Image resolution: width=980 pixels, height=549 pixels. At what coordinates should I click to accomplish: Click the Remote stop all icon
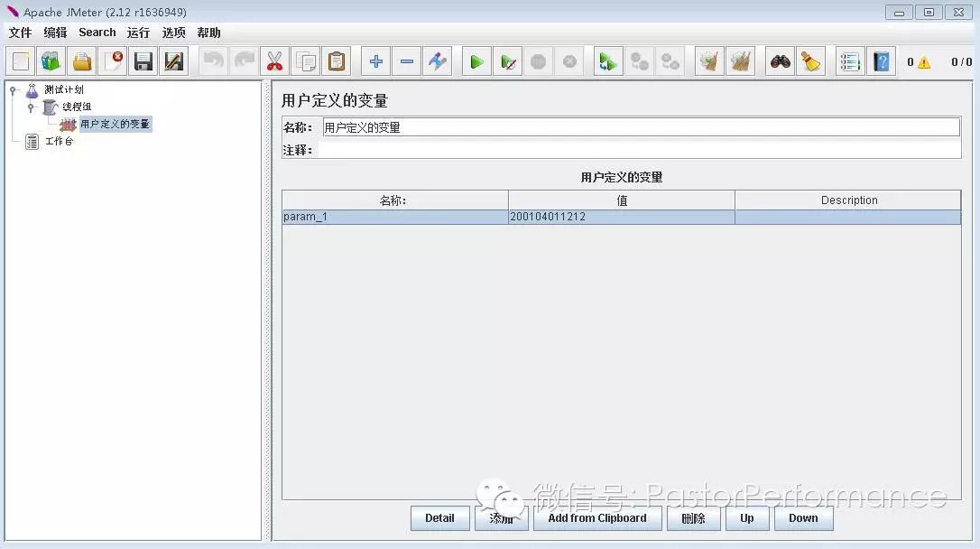click(639, 61)
